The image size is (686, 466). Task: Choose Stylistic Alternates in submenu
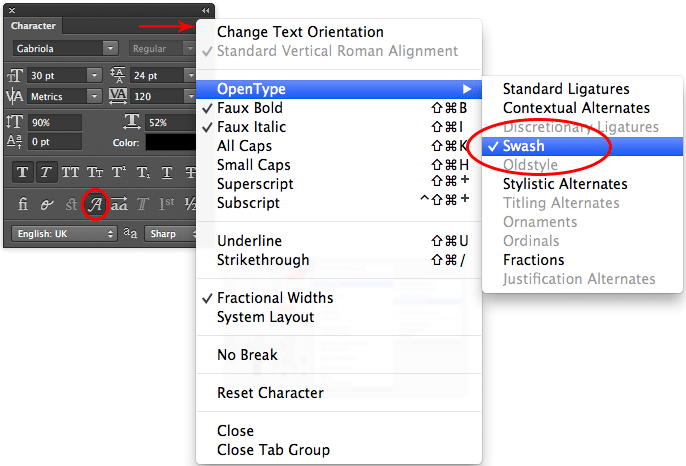point(565,184)
